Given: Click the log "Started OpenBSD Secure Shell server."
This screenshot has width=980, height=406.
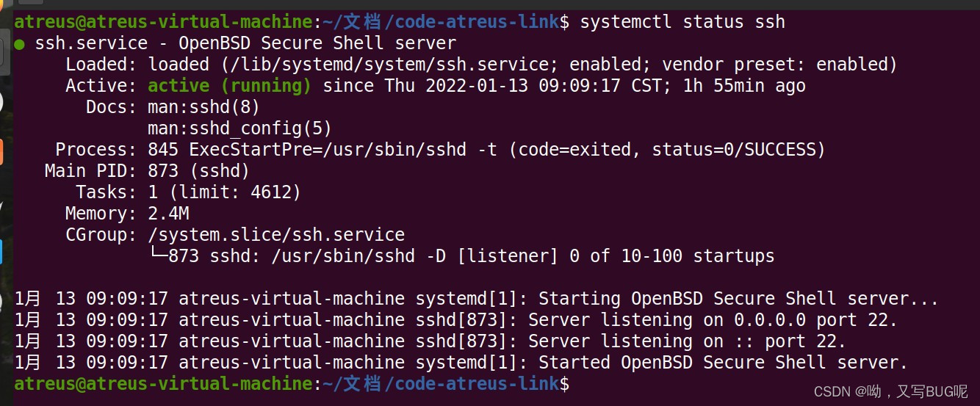Looking at the screenshot, I should 723,363.
